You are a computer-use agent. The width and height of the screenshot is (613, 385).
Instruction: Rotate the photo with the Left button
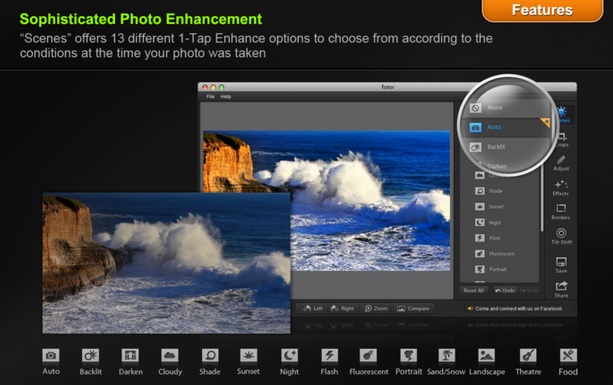pyautogui.click(x=313, y=308)
